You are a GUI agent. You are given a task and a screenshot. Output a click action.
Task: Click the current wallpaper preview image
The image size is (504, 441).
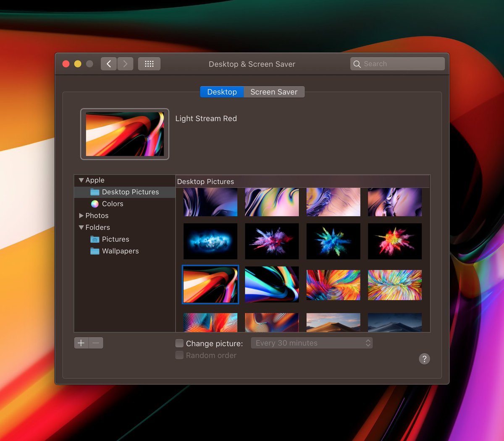(x=125, y=134)
